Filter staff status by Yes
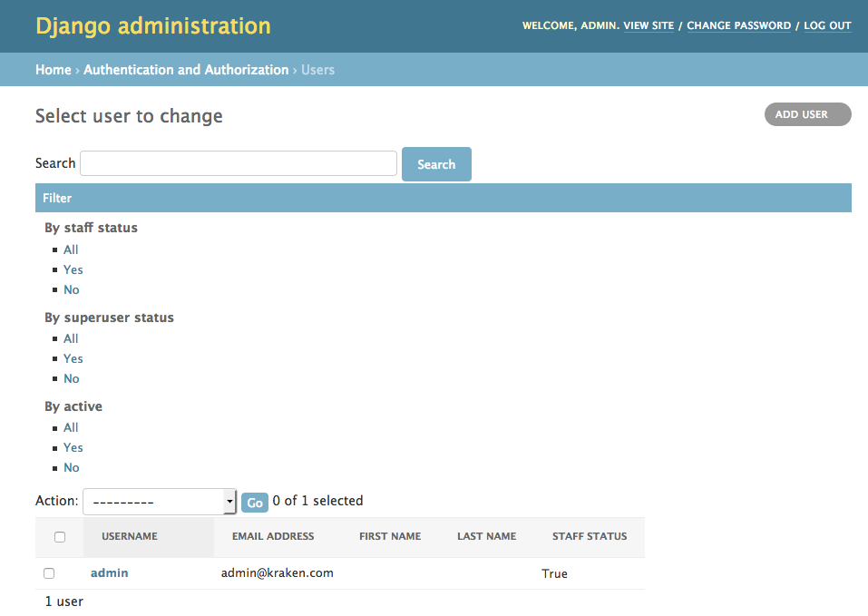 click(73, 269)
